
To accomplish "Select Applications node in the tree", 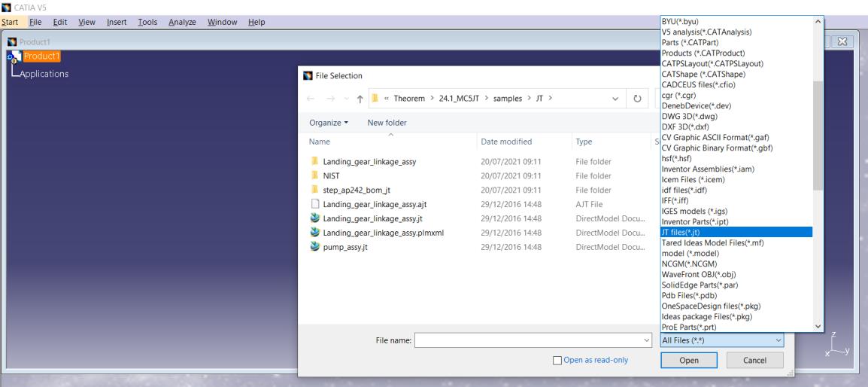I will pos(44,74).
